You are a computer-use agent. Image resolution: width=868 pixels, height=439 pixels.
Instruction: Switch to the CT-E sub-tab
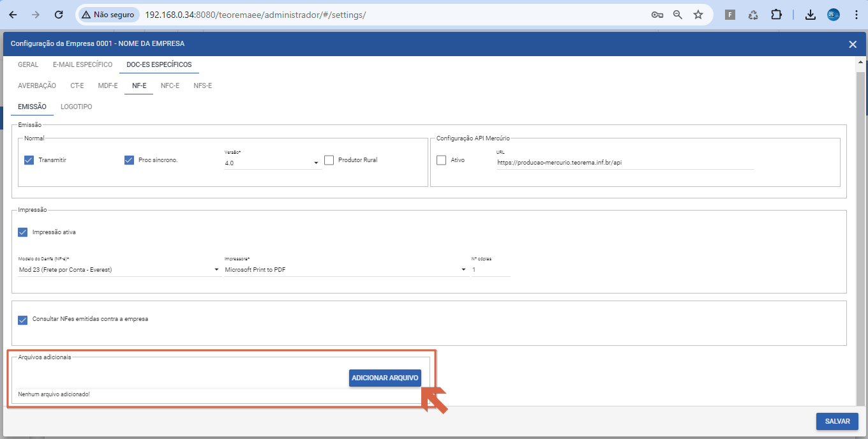click(x=77, y=86)
